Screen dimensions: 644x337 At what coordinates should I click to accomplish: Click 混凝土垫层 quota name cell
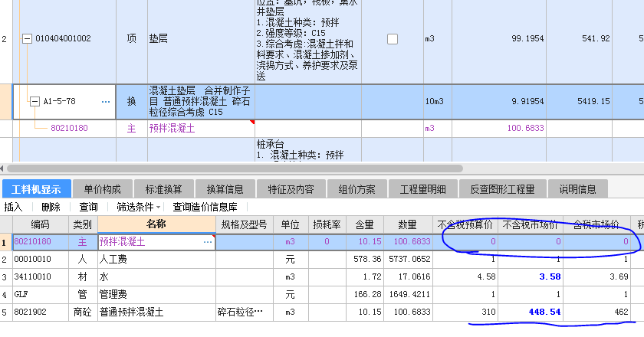pos(201,101)
